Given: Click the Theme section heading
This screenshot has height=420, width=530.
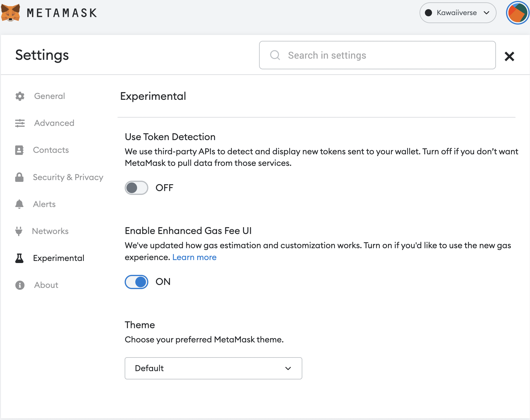Looking at the screenshot, I should pos(140,325).
